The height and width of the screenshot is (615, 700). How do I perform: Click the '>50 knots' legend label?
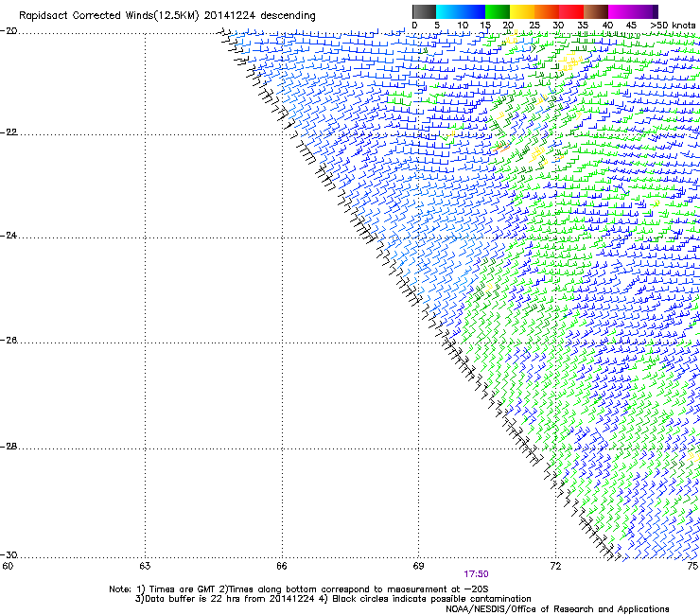coord(673,26)
